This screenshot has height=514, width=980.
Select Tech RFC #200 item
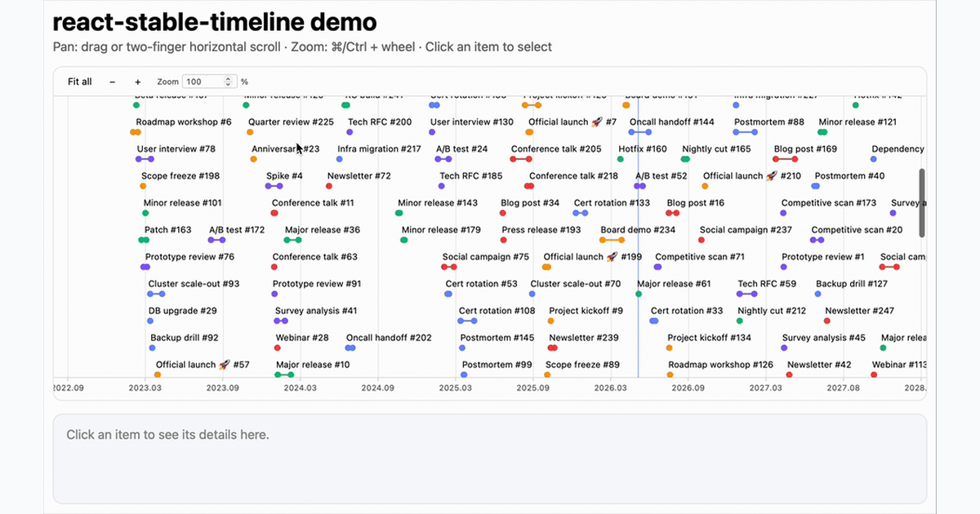click(380, 122)
